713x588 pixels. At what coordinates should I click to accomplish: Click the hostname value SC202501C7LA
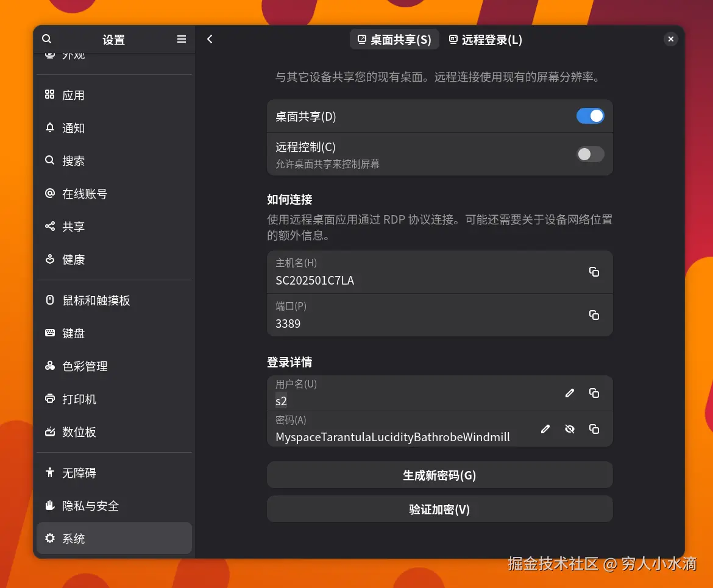[x=314, y=280]
